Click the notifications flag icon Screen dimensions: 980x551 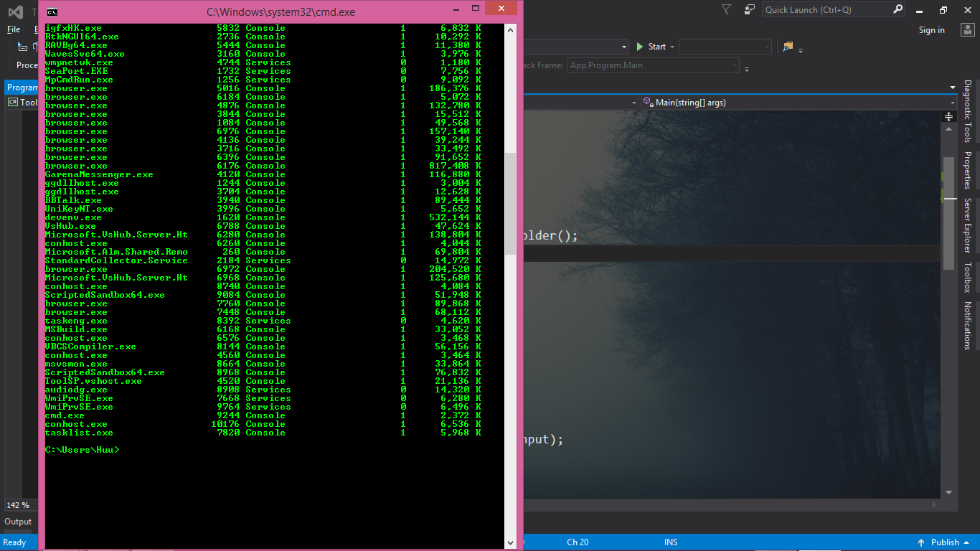point(726,10)
